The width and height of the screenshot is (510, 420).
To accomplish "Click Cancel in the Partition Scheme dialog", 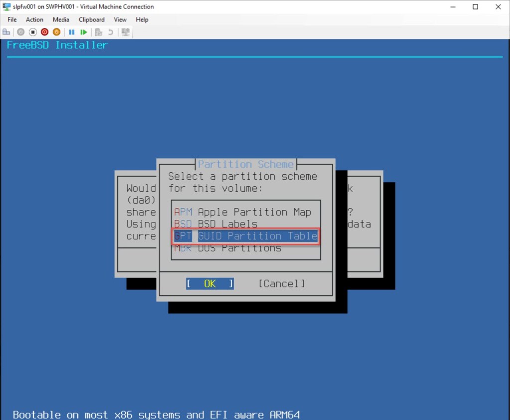I will coord(281,284).
